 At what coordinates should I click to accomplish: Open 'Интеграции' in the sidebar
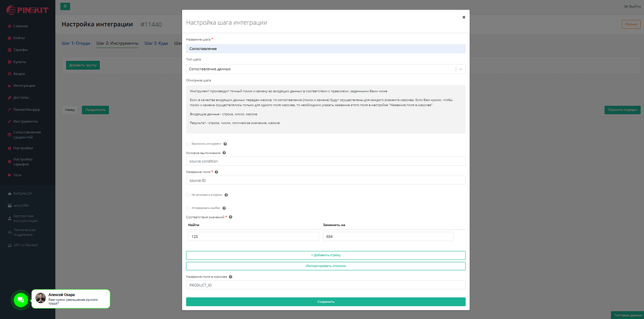point(24,85)
